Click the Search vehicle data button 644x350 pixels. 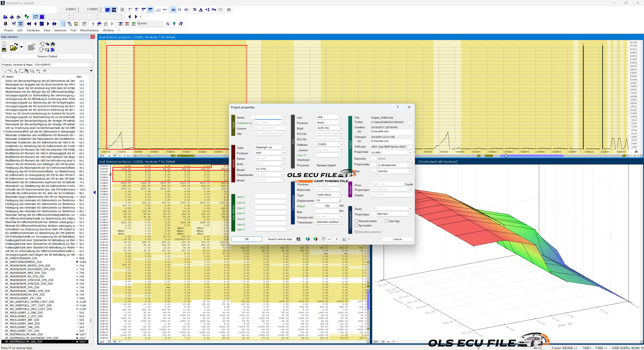pyautogui.click(x=280, y=239)
